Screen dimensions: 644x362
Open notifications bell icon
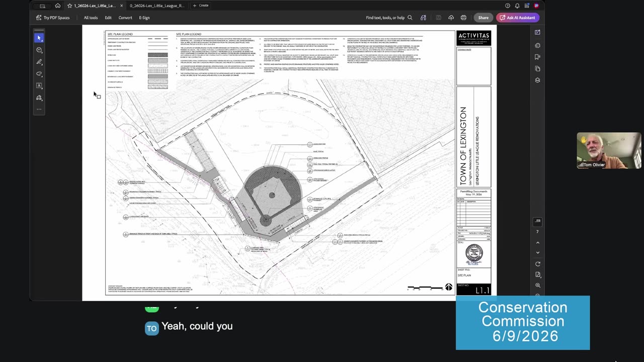[517, 6]
